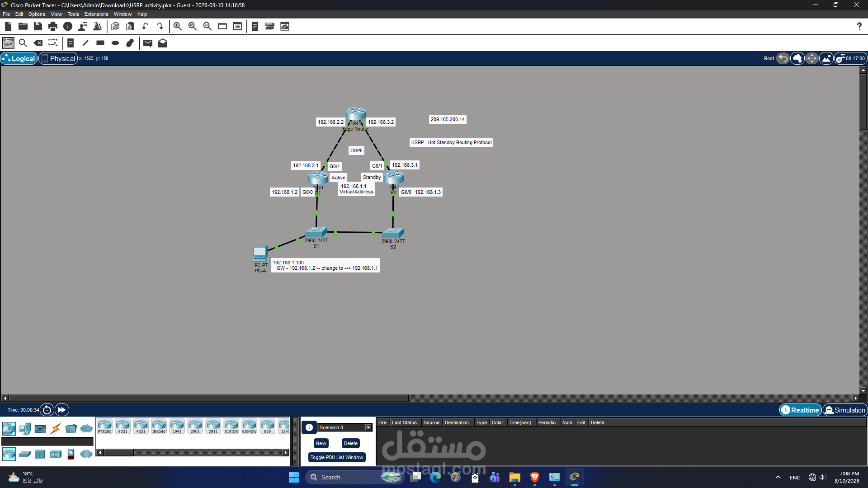
Task: Click the workspace horizontal scrollbar
Action: 208,398
